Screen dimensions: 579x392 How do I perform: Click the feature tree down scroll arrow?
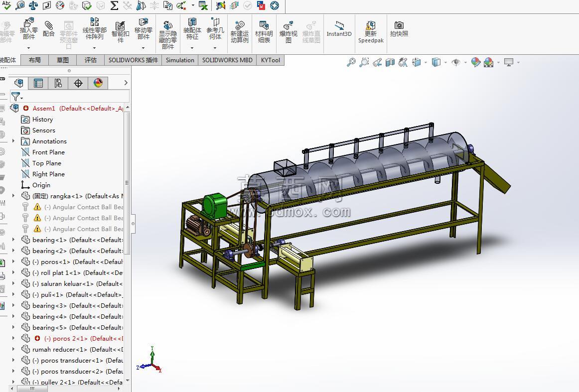128,380
